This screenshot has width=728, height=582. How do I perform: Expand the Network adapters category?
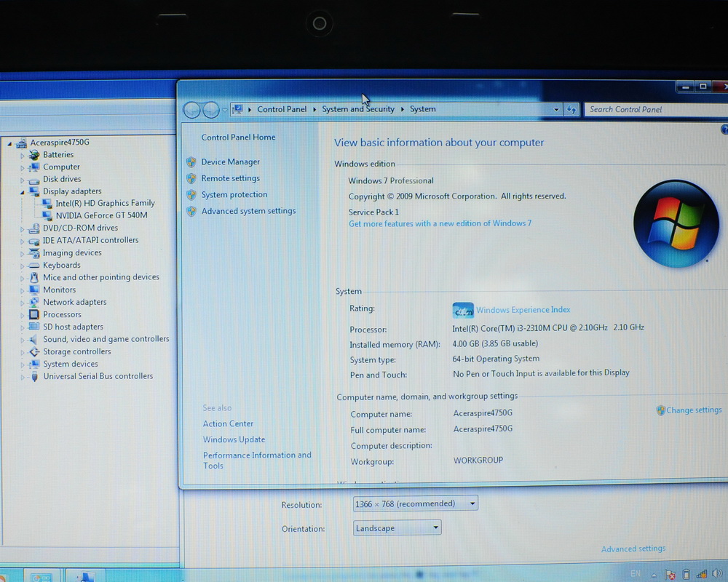coord(22,303)
